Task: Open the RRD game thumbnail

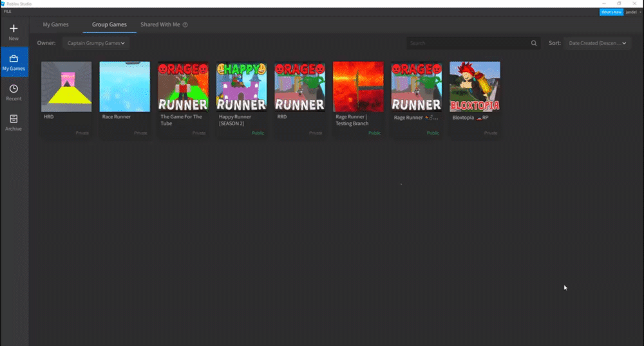Action: 300,86
